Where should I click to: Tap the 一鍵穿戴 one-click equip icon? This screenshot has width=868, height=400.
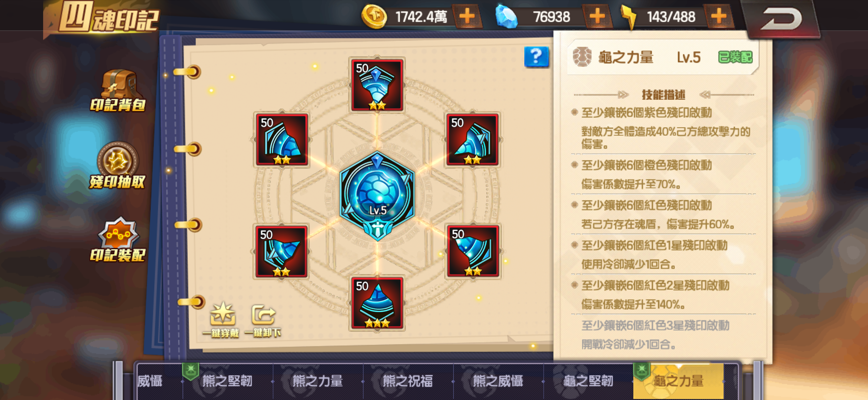(221, 320)
